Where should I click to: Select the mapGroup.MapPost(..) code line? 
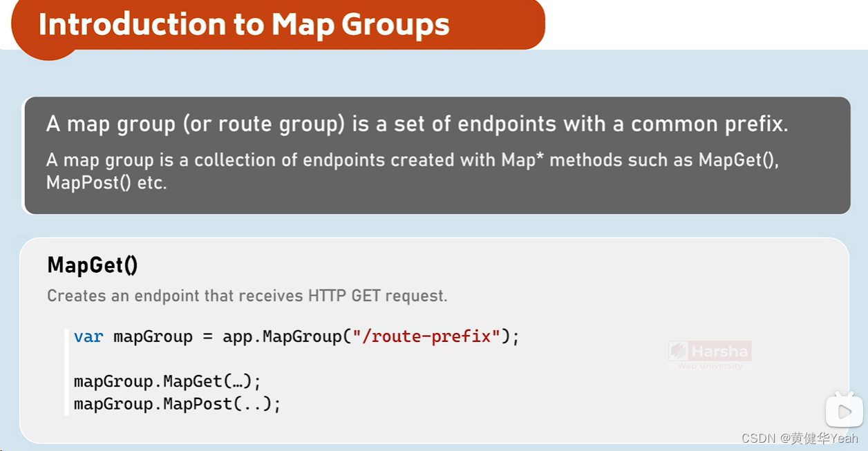tap(176, 403)
